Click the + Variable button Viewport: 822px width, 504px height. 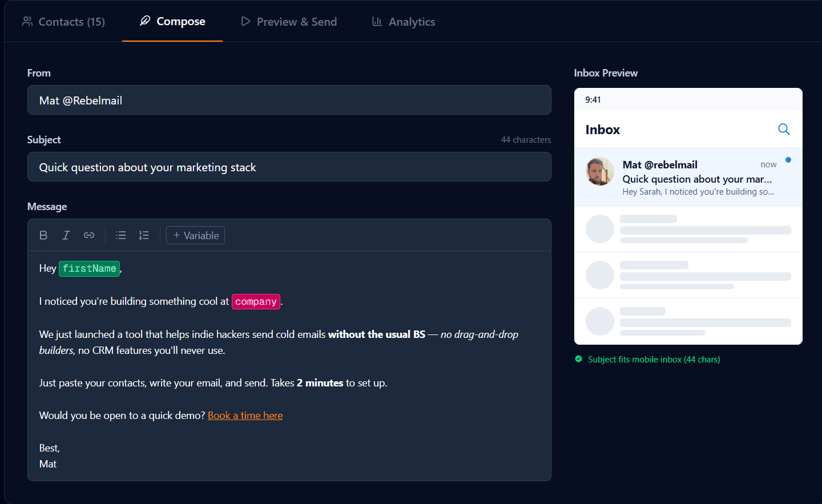coord(195,235)
